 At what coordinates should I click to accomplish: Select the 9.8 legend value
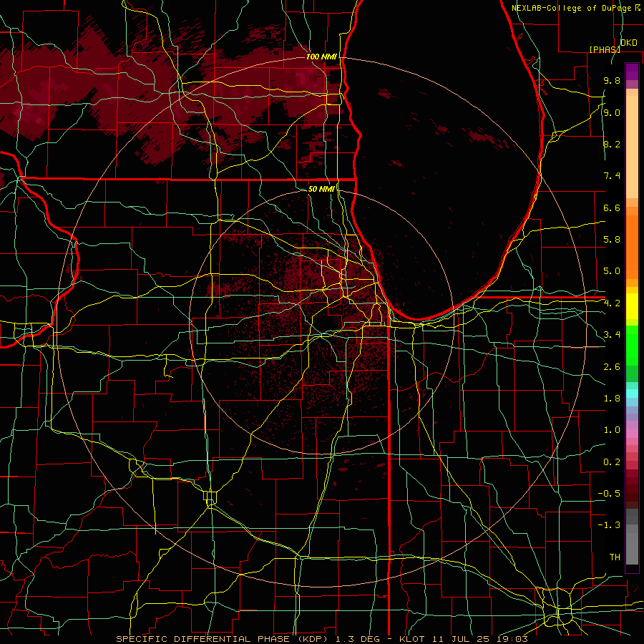(x=612, y=80)
